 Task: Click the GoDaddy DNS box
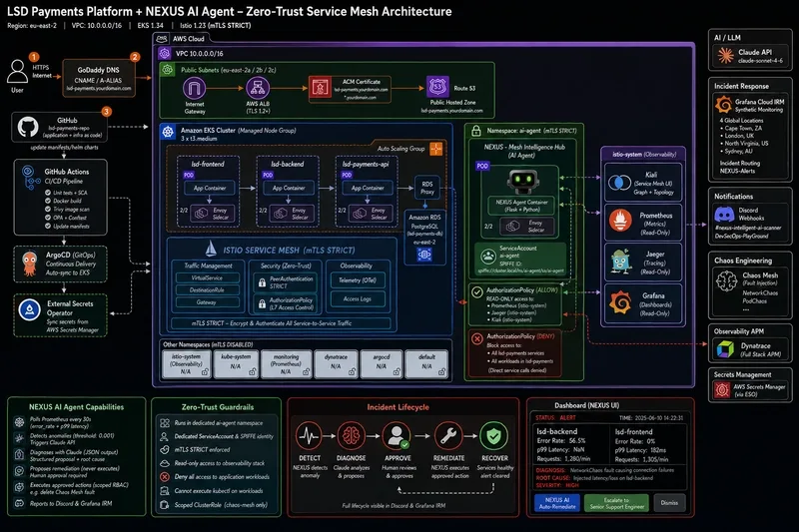[98, 79]
